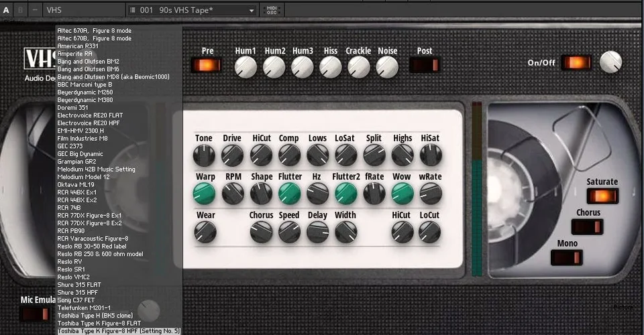Open the 90s VHS Tape preset dropdown

pyautogui.click(x=193, y=10)
